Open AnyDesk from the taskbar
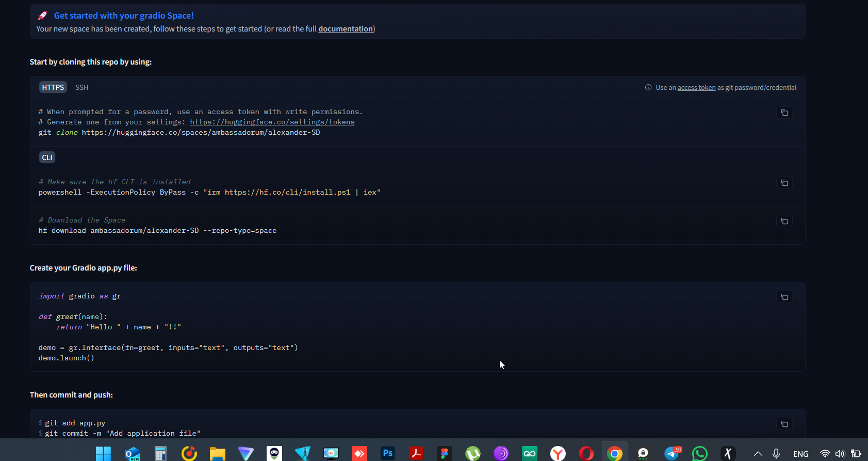Image resolution: width=868 pixels, height=461 pixels. [359, 454]
